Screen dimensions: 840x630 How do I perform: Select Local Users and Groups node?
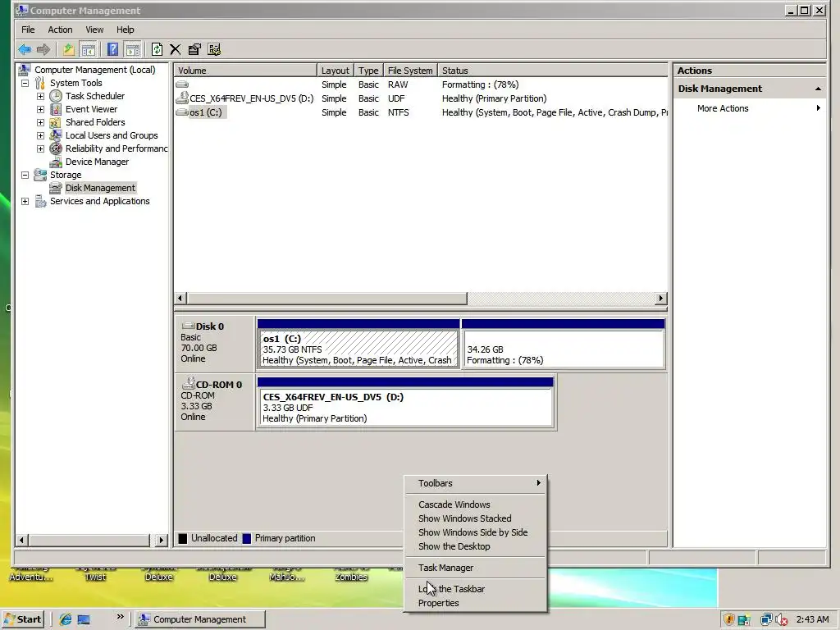coord(112,135)
